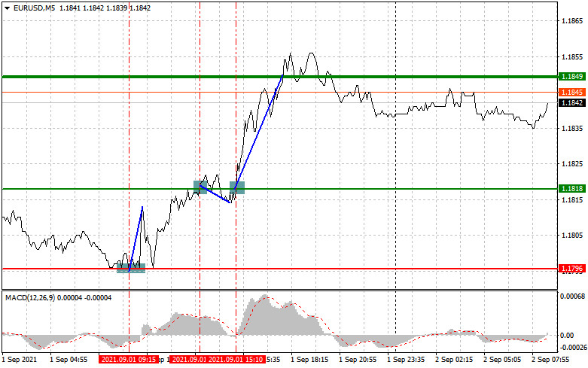Click the 1 Sep 18:15 time axis label

point(309,360)
